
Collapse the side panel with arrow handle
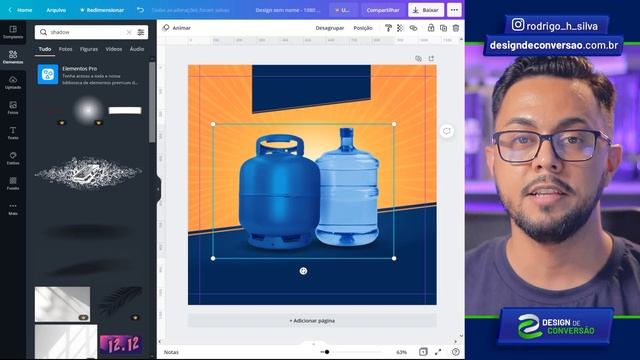[158, 189]
